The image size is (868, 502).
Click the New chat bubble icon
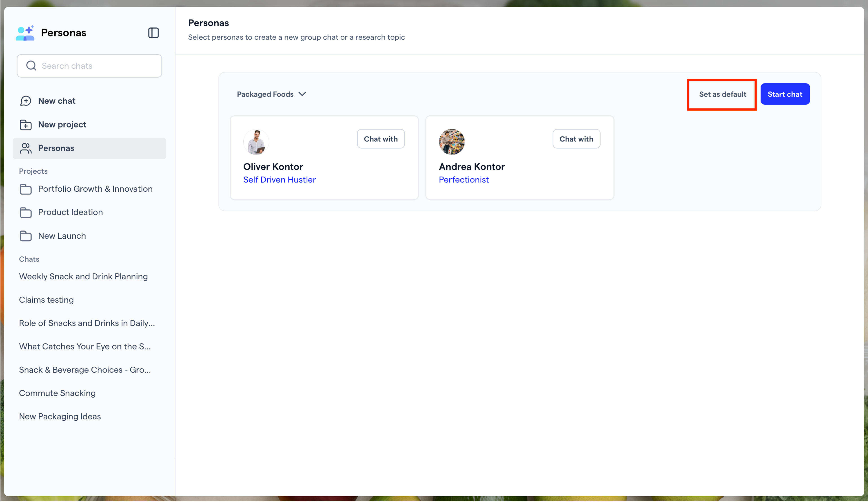(25, 101)
